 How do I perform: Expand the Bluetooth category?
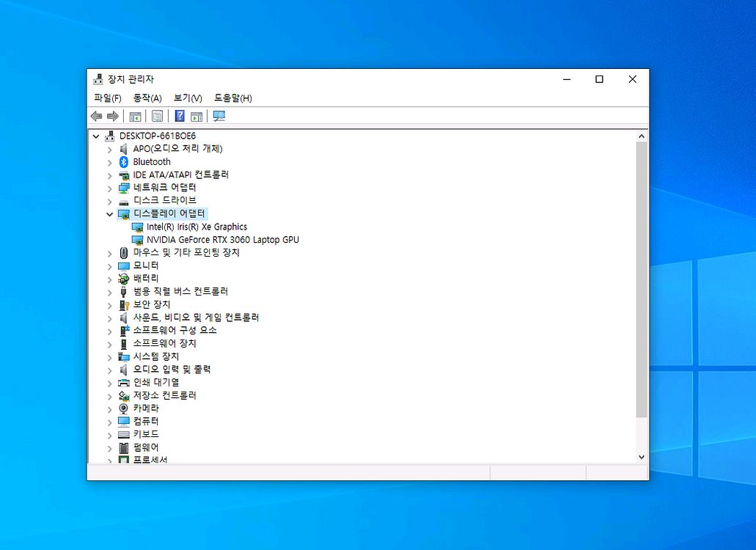tap(110, 163)
